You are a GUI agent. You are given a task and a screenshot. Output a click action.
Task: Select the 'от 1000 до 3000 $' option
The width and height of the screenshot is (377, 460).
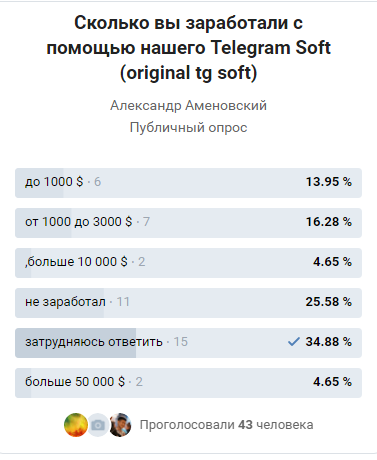point(188,223)
